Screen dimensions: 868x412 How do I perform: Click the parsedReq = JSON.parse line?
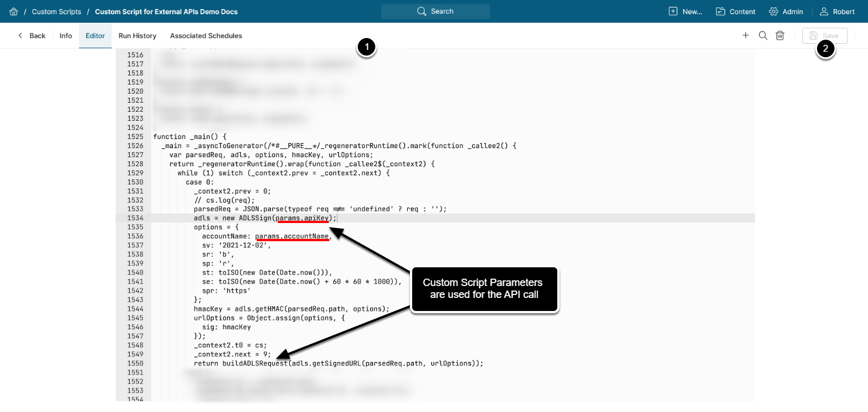coord(320,209)
